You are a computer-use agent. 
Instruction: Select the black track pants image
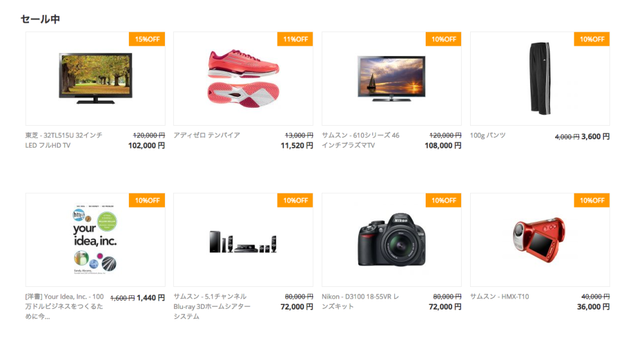coord(539,78)
